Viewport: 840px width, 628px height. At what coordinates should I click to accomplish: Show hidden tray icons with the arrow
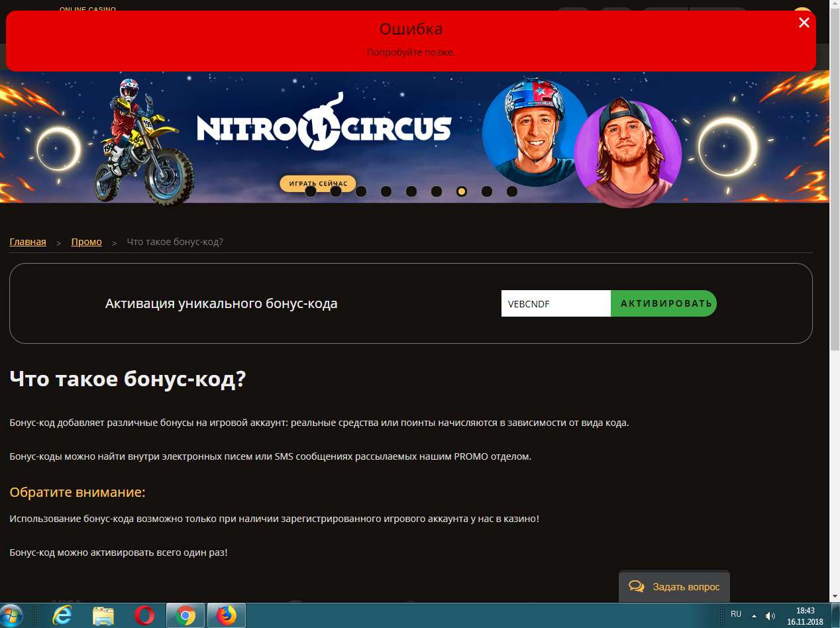[x=754, y=615]
